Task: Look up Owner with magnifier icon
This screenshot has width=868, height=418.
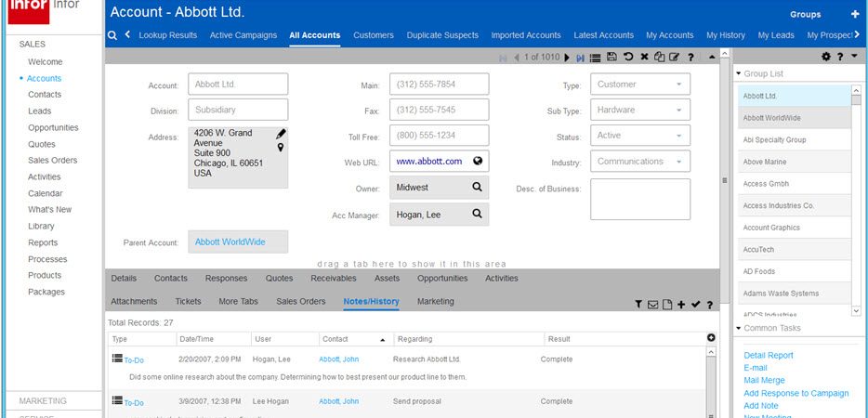Action: tap(477, 187)
